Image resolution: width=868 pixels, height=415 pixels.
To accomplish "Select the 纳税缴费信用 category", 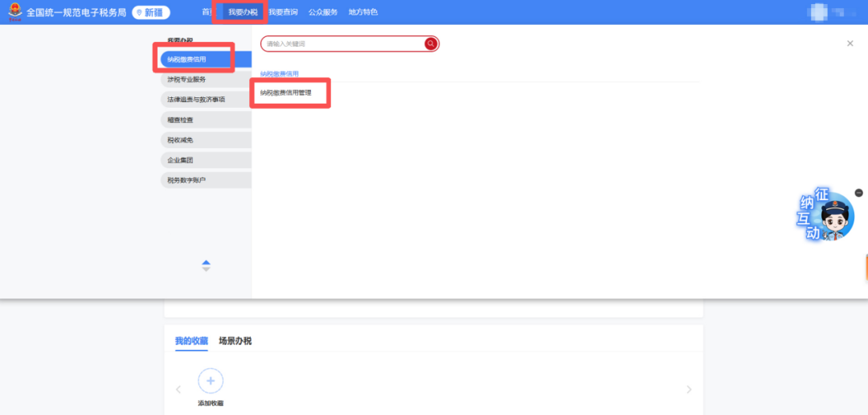I will coord(206,60).
